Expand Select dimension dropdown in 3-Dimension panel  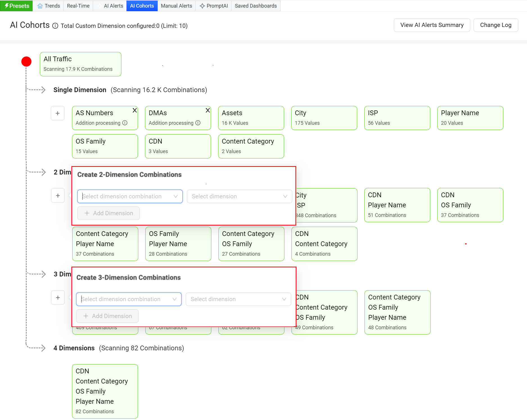(238, 299)
